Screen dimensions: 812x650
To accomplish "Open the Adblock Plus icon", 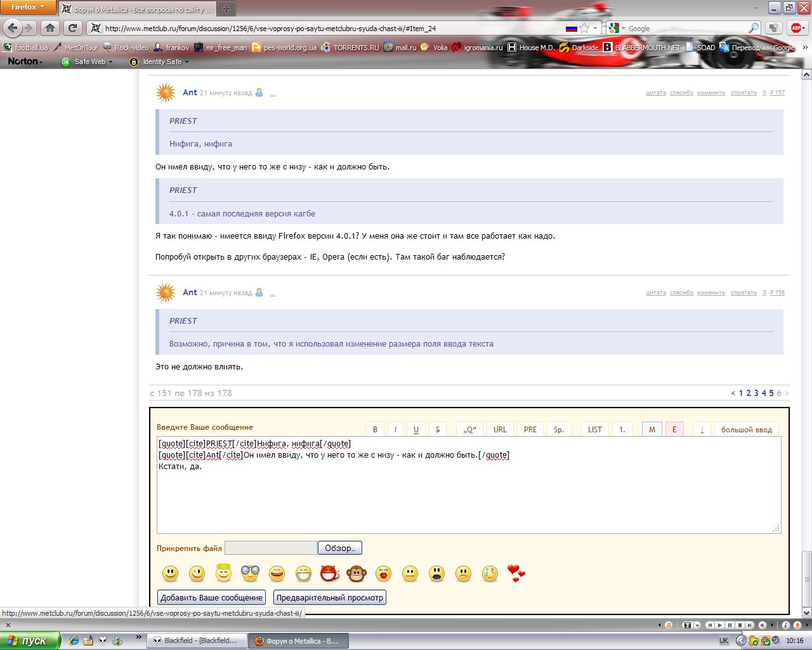I will click(x=796, y=28).
